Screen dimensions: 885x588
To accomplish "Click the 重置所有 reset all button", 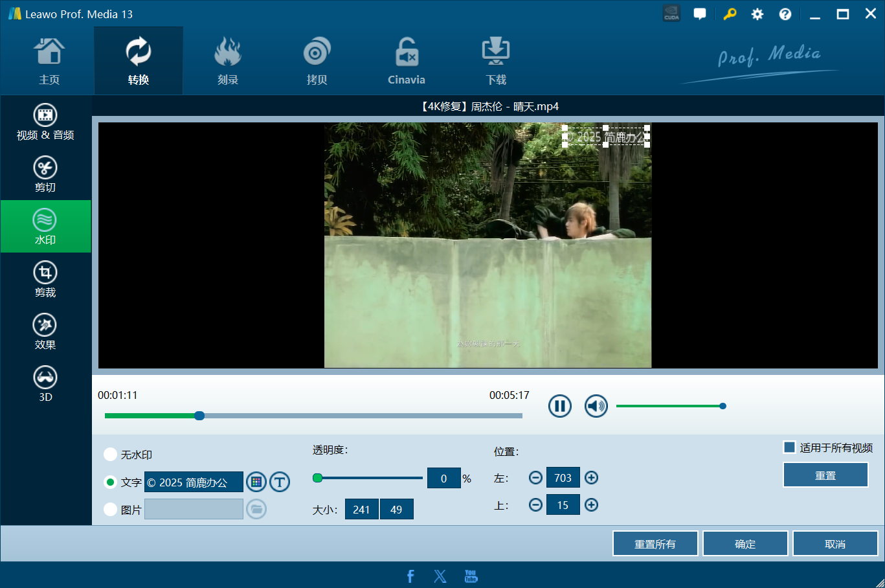I will click(655, 544).
